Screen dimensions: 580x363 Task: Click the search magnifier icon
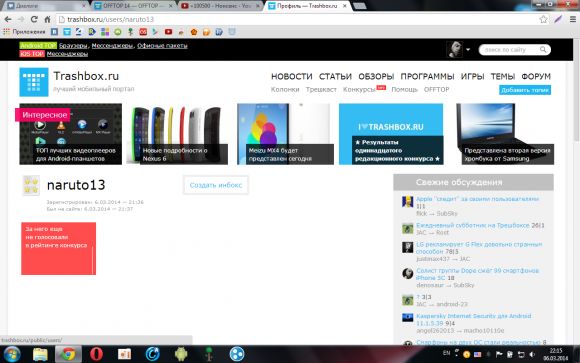pyautogui.click(x=543, y=50)
